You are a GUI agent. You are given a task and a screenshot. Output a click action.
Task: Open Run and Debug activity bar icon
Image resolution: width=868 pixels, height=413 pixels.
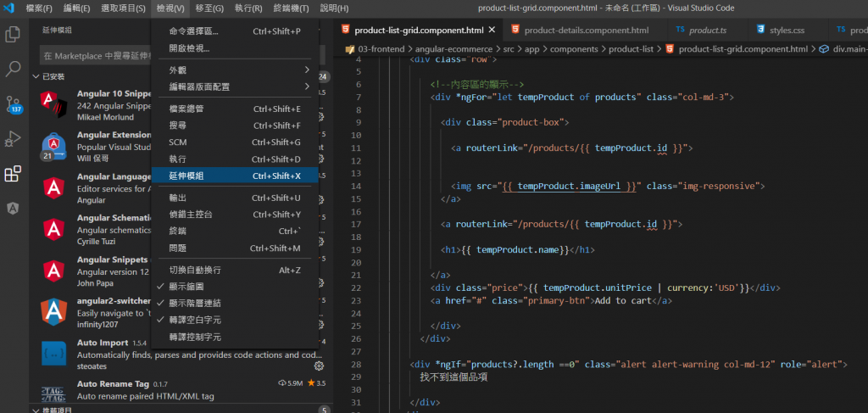tap(13, 138)
